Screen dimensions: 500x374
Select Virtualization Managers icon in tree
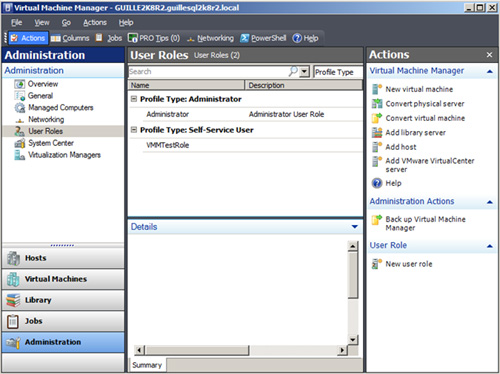[x=19, y=155]
